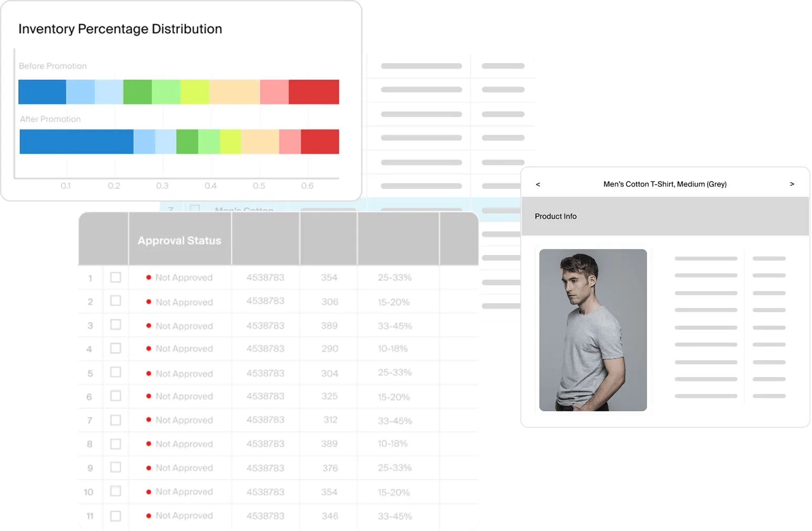The image size is (812, 531).
Task: Click the product title Men's Cotton T-Shirt Medium Grey
Action: click(665, 184)
